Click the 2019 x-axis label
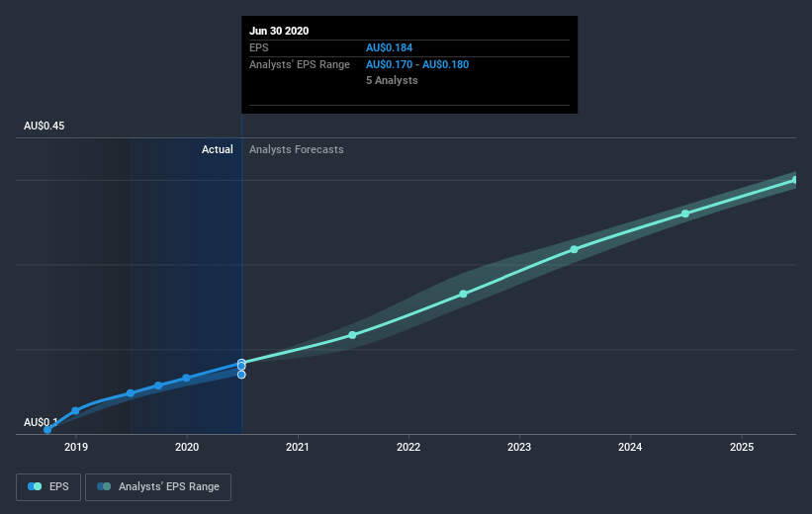Image resolution: width=812 pixels, height=514 pixels. [75, 447]
